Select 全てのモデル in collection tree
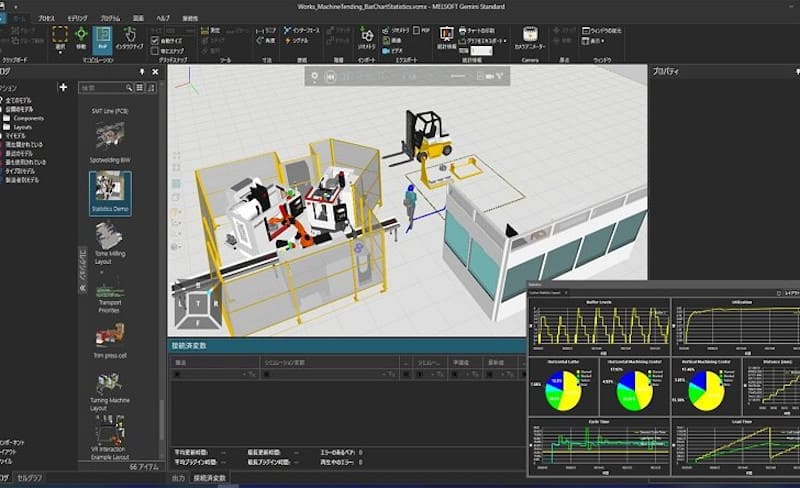Image resolution: width=800 pixels, height=488 pixels. [x=17, y=100]
